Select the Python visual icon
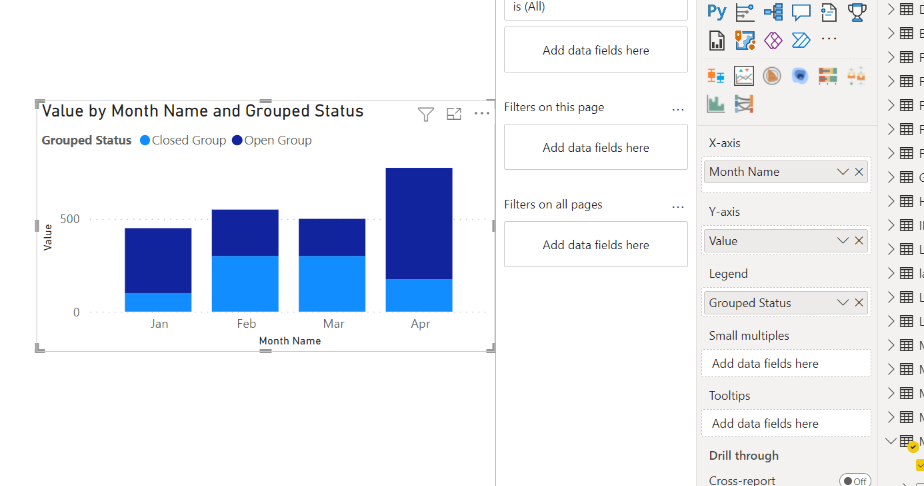Image resolution: width=924 pixels, height=486 pixels. tap(717, 11)
